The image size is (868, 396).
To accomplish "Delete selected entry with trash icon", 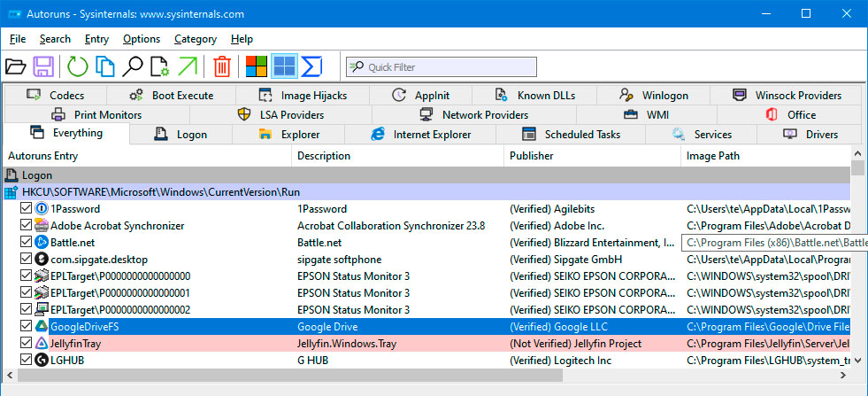I will coord(222,66).
